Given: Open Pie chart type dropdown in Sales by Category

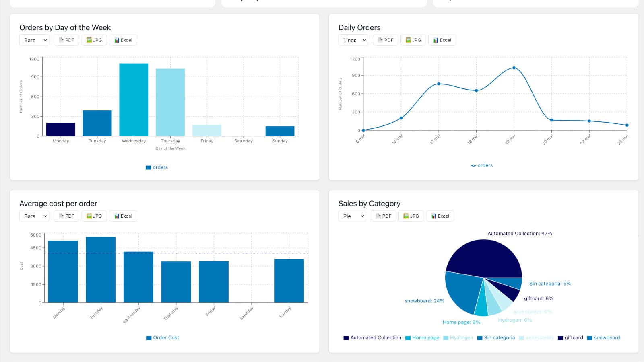Looking at the screenshot, I should [352, 216].
